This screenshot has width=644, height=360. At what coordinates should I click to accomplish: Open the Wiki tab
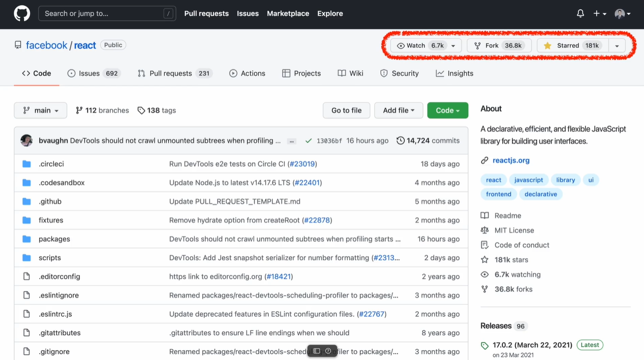pos(351,73)
